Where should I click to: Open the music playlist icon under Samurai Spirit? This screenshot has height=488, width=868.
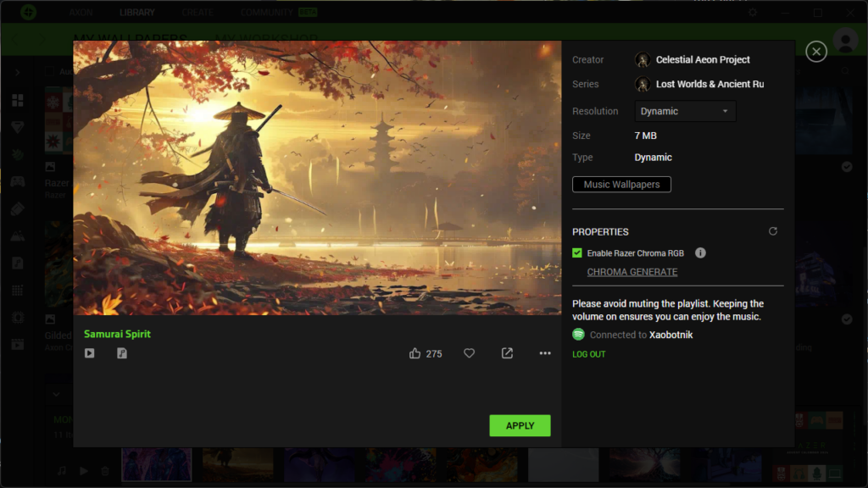(x=122, y=353)
